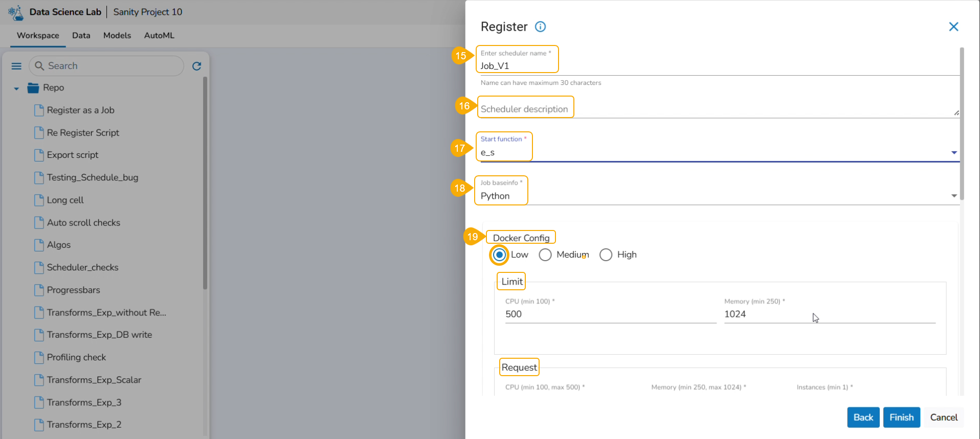Switch to the Models tab
Screen dimensions: 980x439
tap(117, 35)
